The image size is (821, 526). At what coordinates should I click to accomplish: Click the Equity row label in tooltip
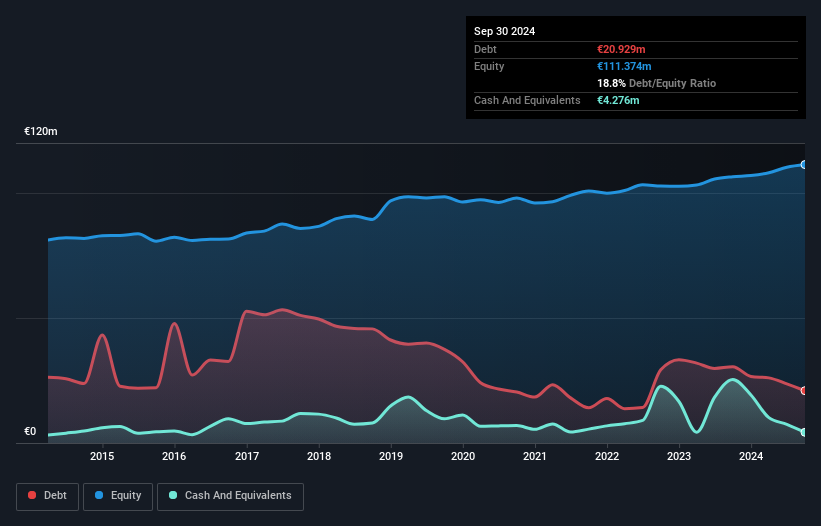click(x=489, y=66)
